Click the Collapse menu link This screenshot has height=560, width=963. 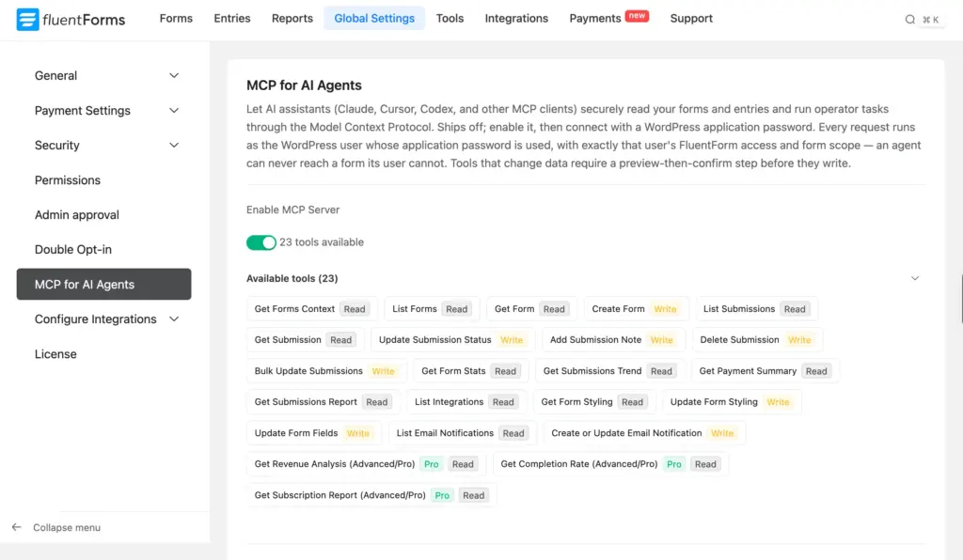pos(67,527)
